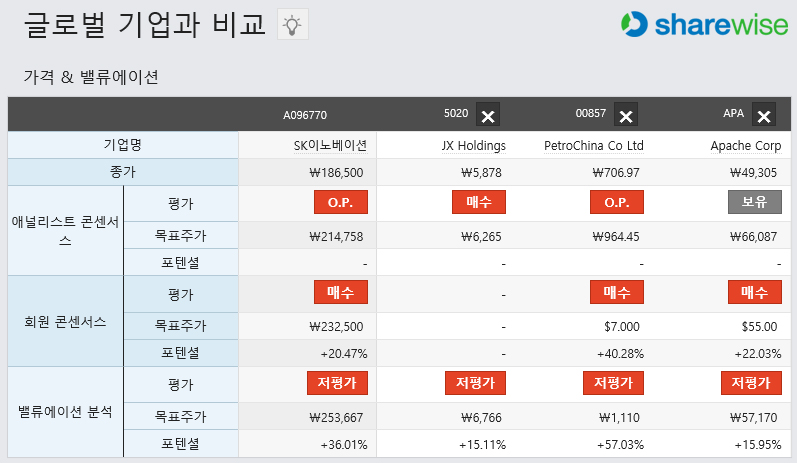
Task: Click the analyst O.P. rating for PetroChina
Action: tap(617, 202)
